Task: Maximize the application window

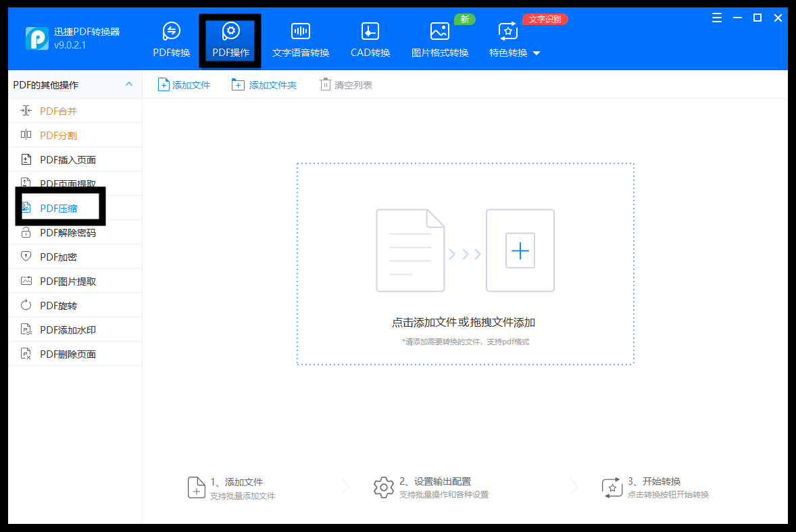Action: pos(757,18)
